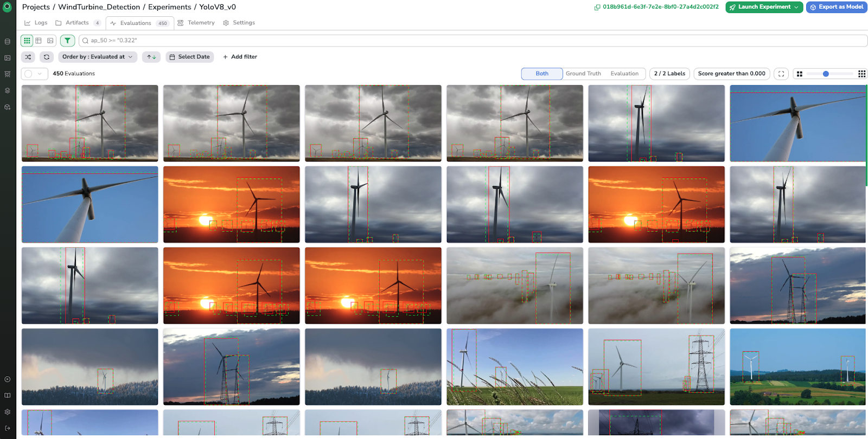Screen dimensions: 868x439
Task: Open the 2 / 2 Labels dropdown
Action: coord(669,74)
